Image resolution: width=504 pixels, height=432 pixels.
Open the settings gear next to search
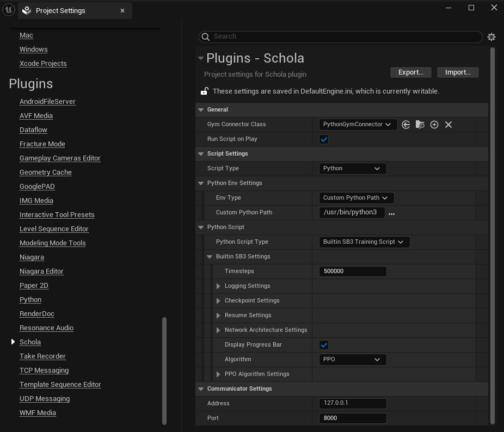tap(491, 37)
